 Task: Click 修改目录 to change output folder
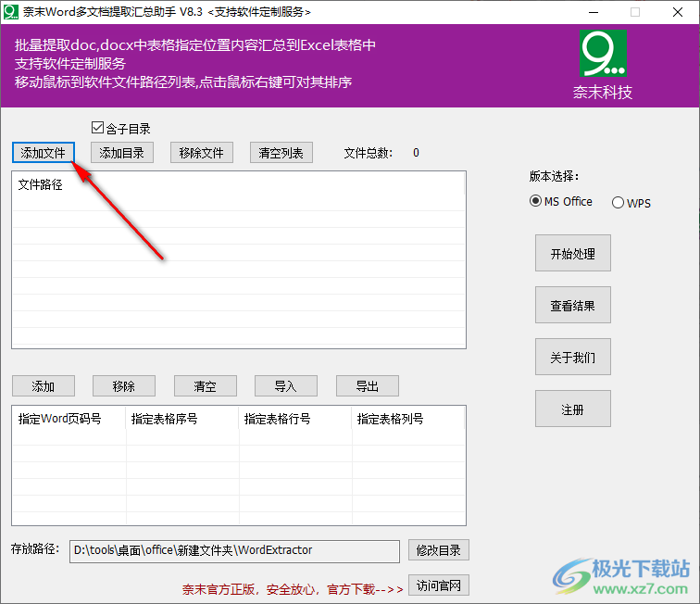pyautogui.click(x=438, y=550)
